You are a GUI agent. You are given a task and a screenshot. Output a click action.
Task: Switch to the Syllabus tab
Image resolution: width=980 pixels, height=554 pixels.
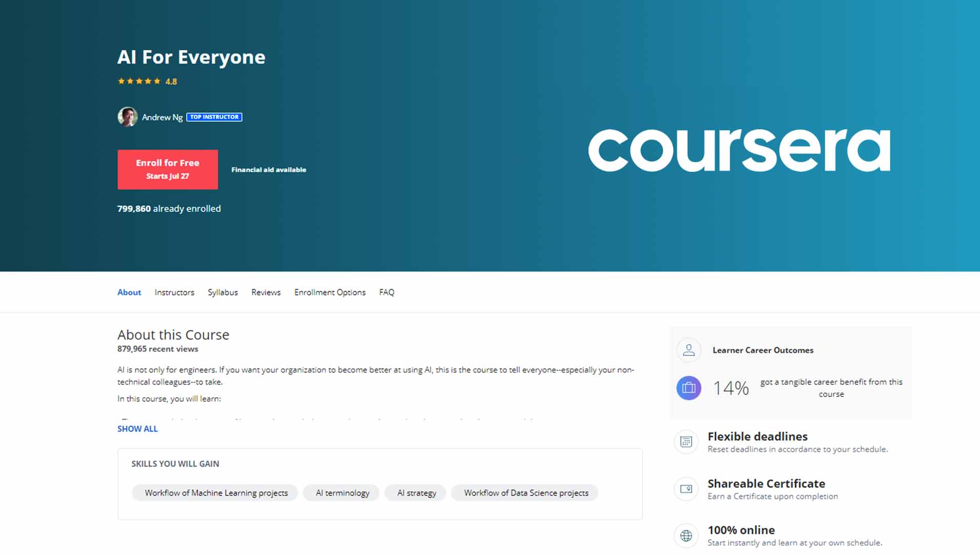pos(223,292)
